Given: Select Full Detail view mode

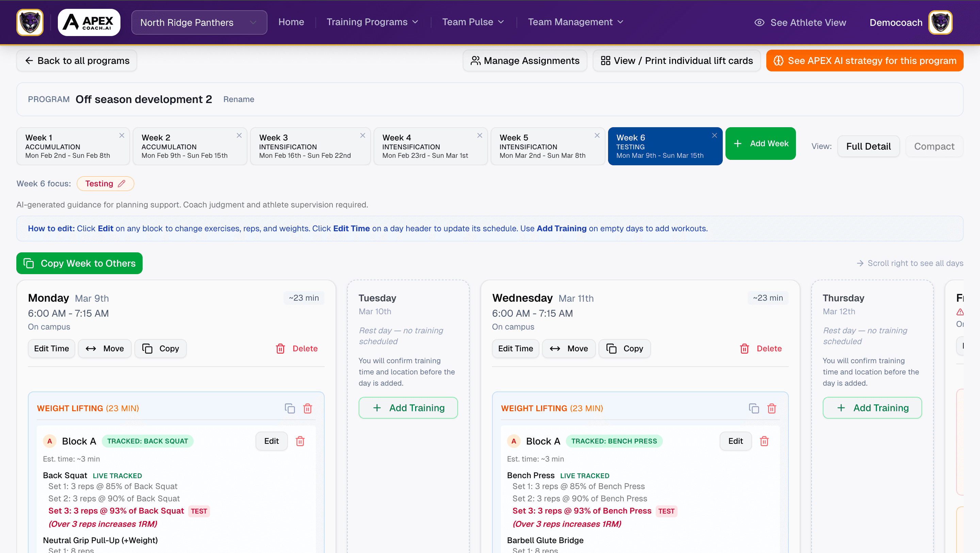Looking at the screenshot, I should pyautogui.click(x=868, y=146).
